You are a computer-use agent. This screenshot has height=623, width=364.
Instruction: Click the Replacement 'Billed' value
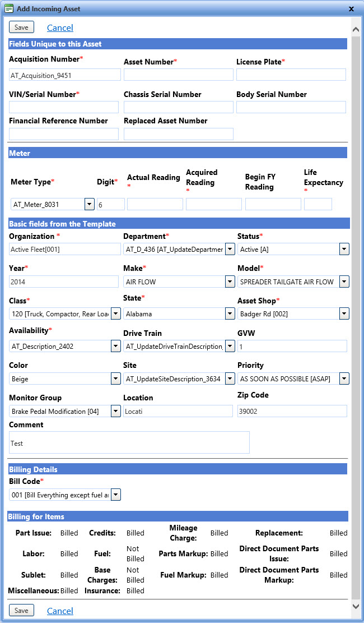pyautogui.click(x=339, y=533)
